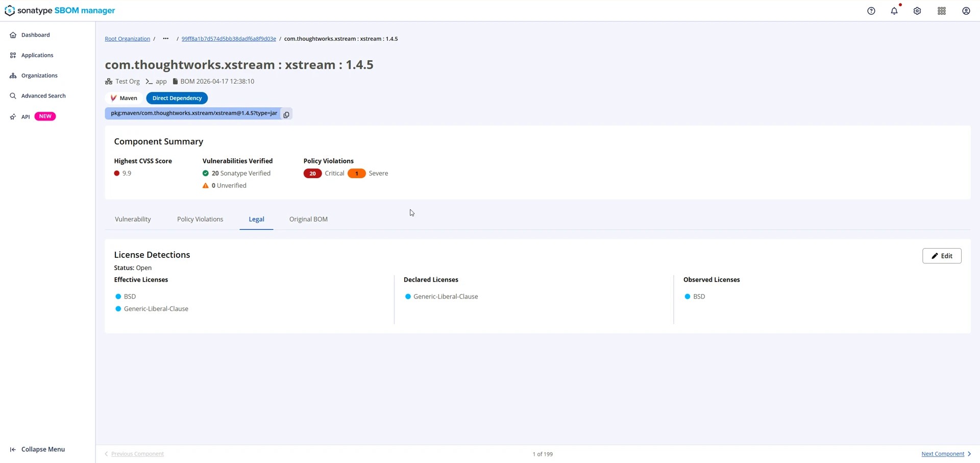Click BSD under Effective Licenses

click(130, 297)
